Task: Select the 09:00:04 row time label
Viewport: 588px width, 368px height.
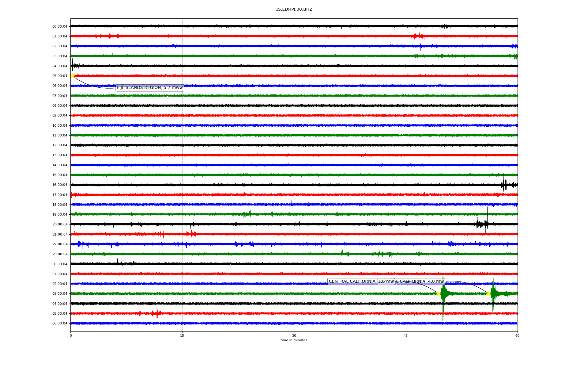Action: coord(60,116)
